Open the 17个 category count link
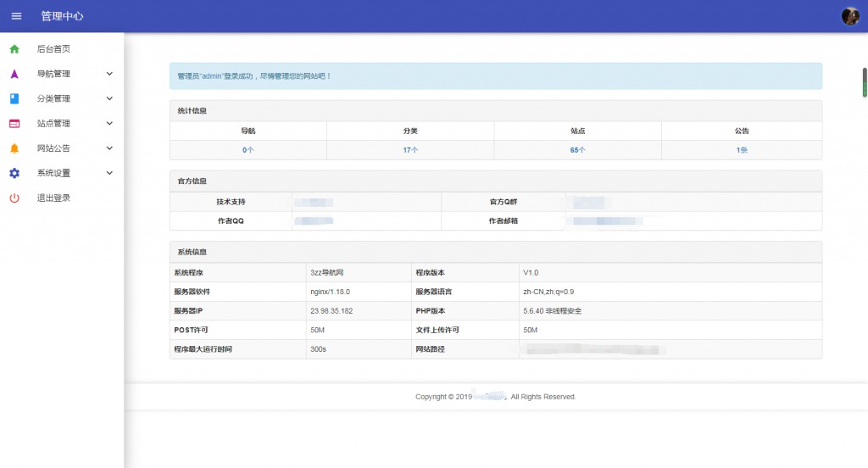 click(410, 150)
